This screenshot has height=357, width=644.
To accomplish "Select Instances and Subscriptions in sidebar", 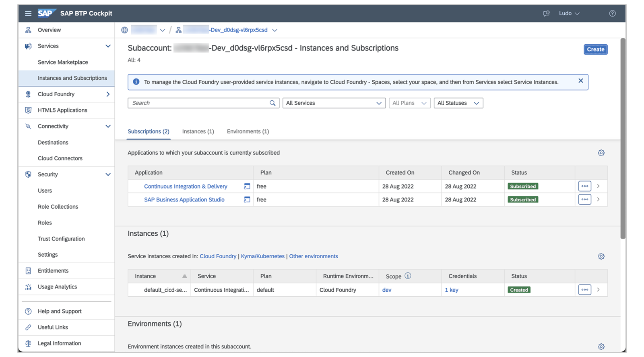I will [66, 78].
